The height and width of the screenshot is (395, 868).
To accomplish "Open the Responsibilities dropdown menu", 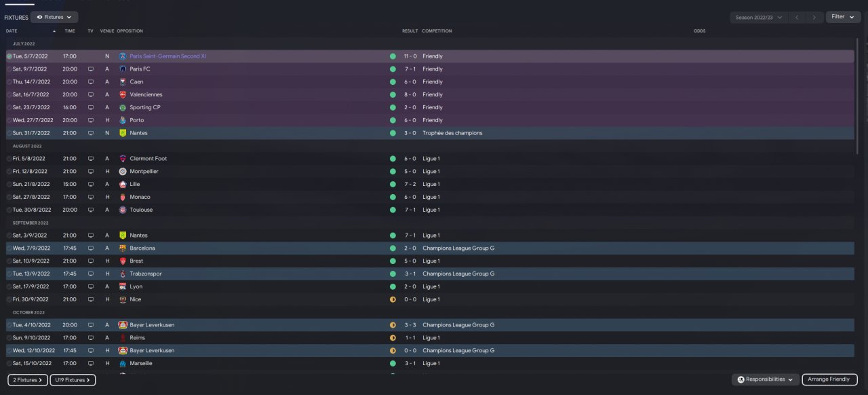I will point(765,379).
